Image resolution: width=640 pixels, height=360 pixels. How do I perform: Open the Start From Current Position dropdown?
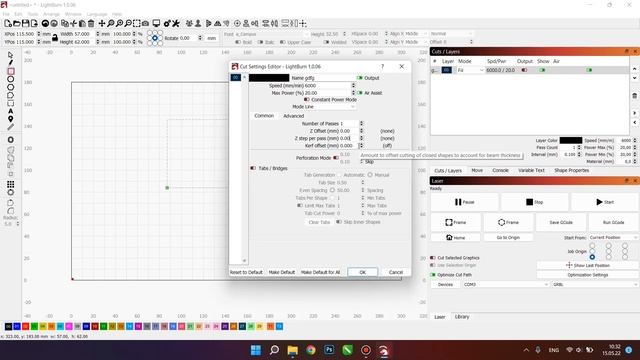pyautogui.click(x=613, y=238)
